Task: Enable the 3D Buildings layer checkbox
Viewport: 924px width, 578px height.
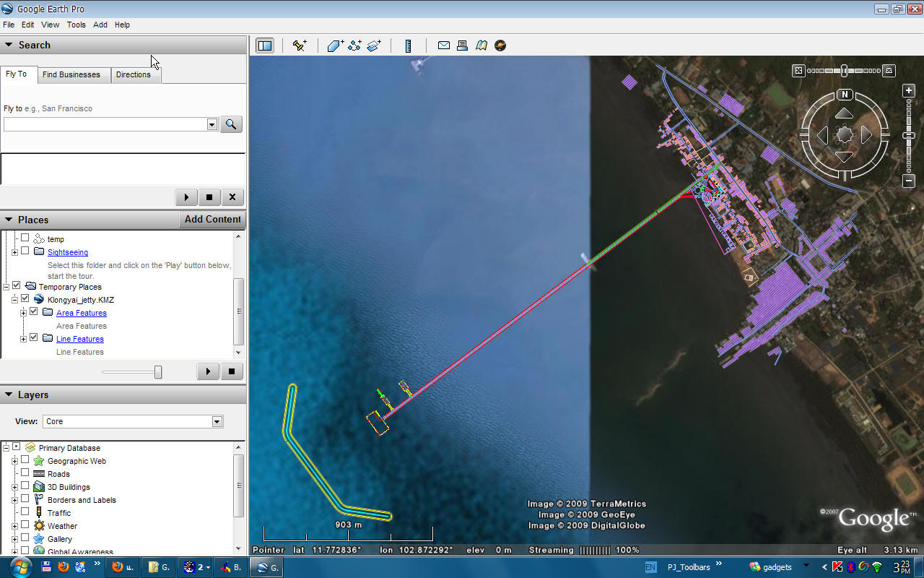Action: coord(24,486)
